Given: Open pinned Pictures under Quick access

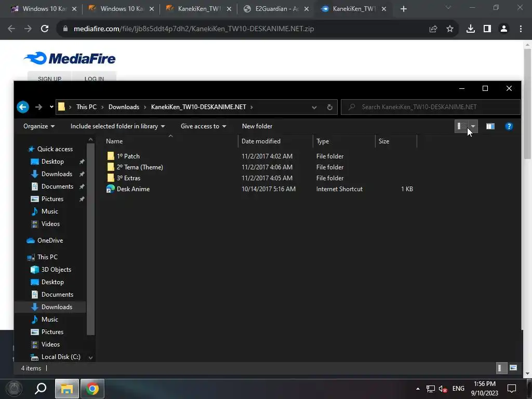Looking at the screenshot, I should (52, 199).
